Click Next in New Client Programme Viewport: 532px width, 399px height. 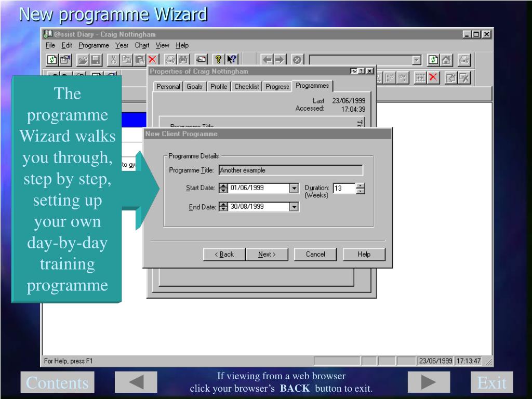tap(267, 254)
